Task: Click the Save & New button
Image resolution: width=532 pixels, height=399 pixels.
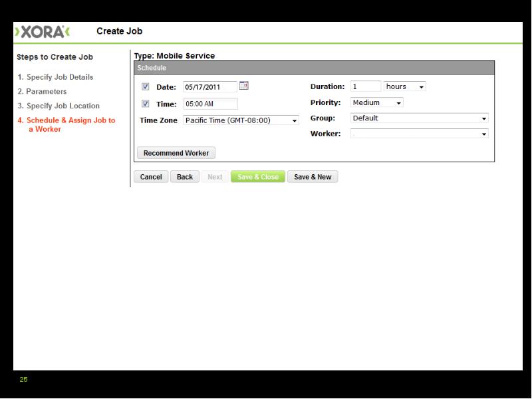Action: tap(313, 177)
